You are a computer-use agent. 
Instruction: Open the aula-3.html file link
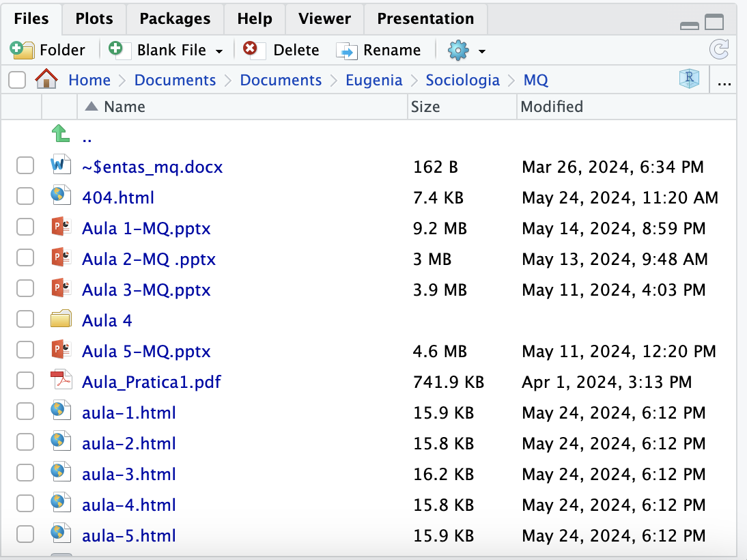128,474
